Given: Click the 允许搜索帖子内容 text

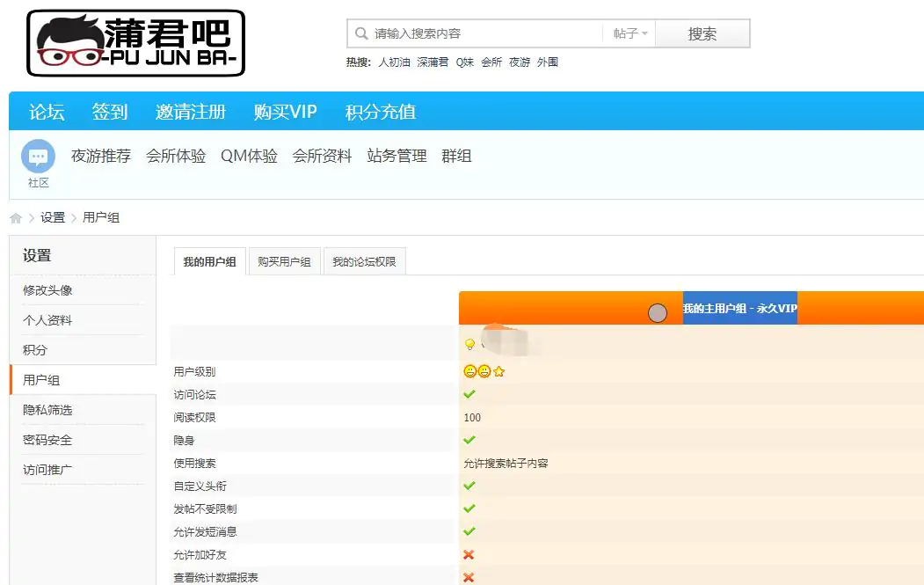Looking at the screenshot, I should [x=506, y=464].
